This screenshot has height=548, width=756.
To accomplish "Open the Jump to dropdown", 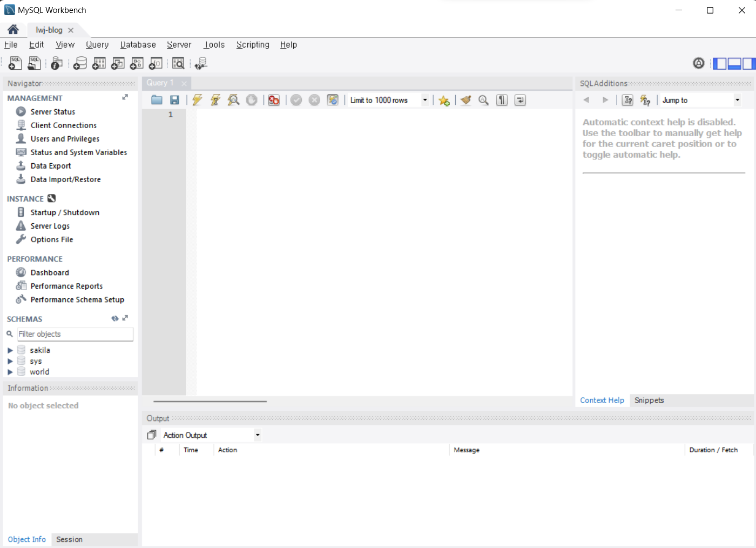I will [737, 100].
